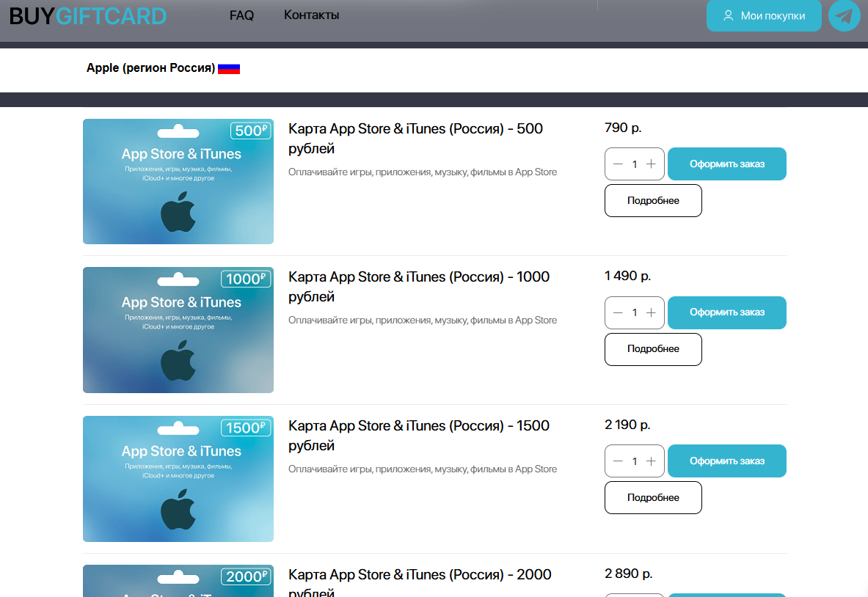Open Мои покупки
Viewport: 868px width, 597px height.
click(764, 15)
